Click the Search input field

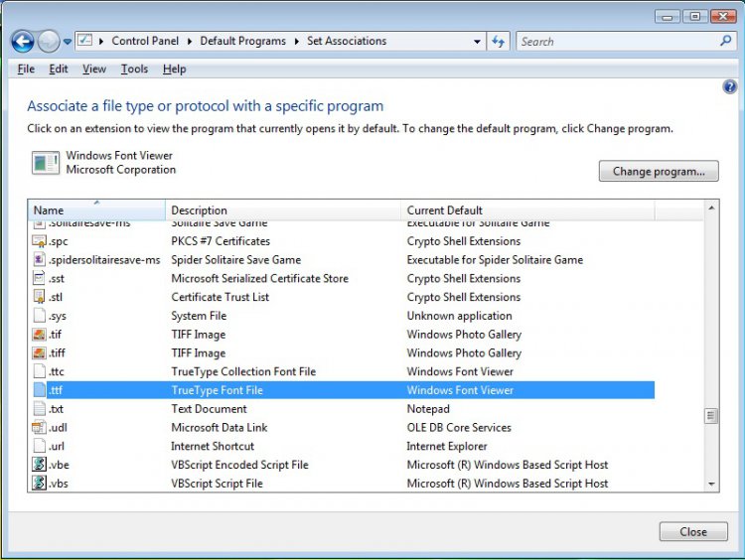pos(618,42)
